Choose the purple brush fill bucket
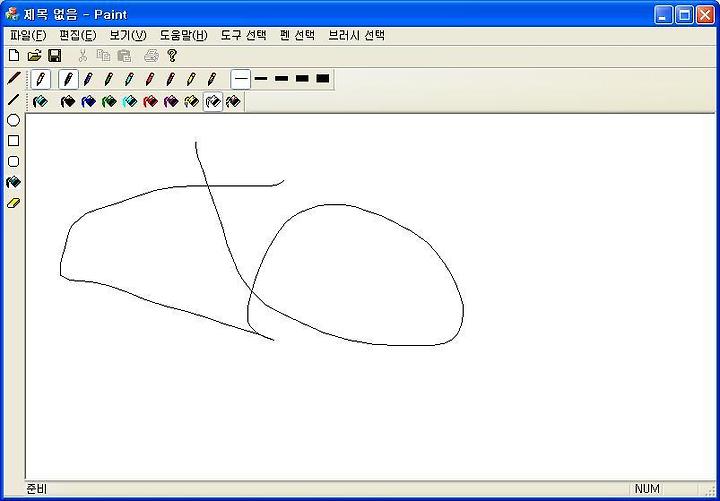 (x=171, y=101)
